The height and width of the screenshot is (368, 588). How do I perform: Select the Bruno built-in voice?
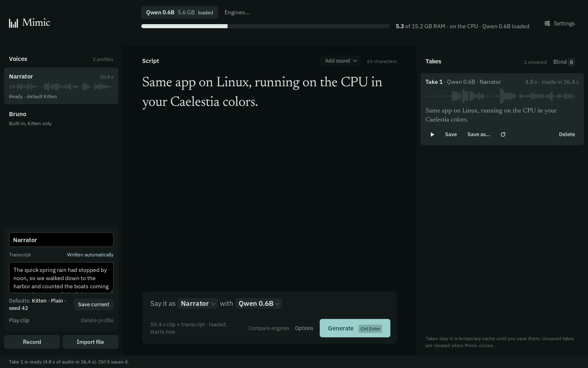[61, 118]
